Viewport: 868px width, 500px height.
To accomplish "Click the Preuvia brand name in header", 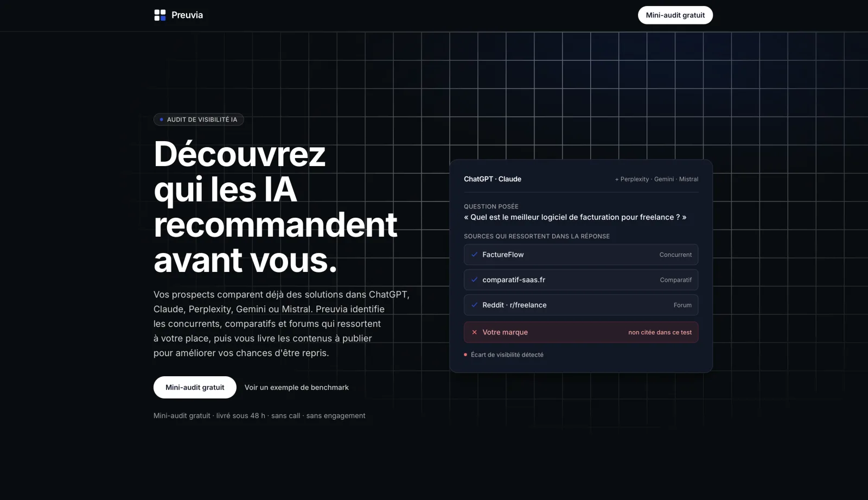I will tap(187, 15).
